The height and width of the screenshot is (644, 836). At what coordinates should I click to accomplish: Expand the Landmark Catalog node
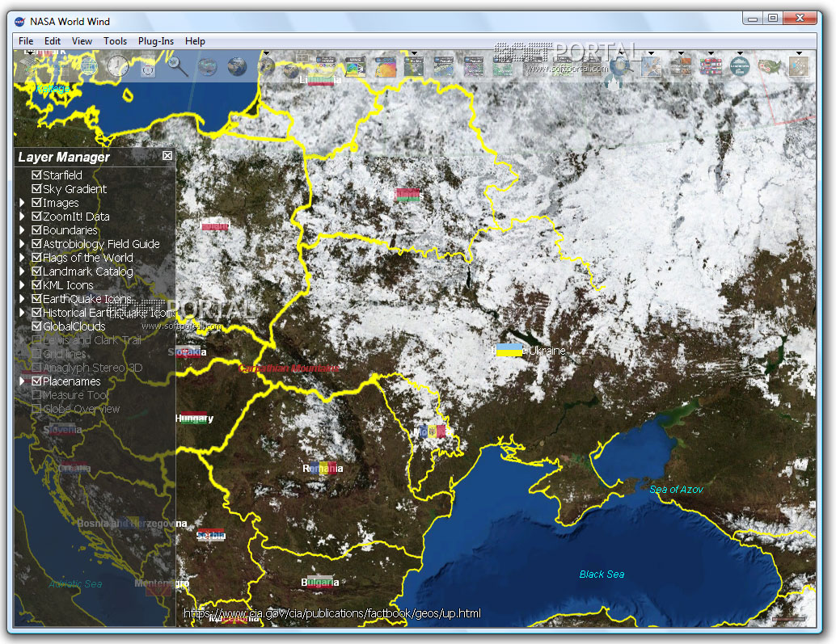(22, 271)
